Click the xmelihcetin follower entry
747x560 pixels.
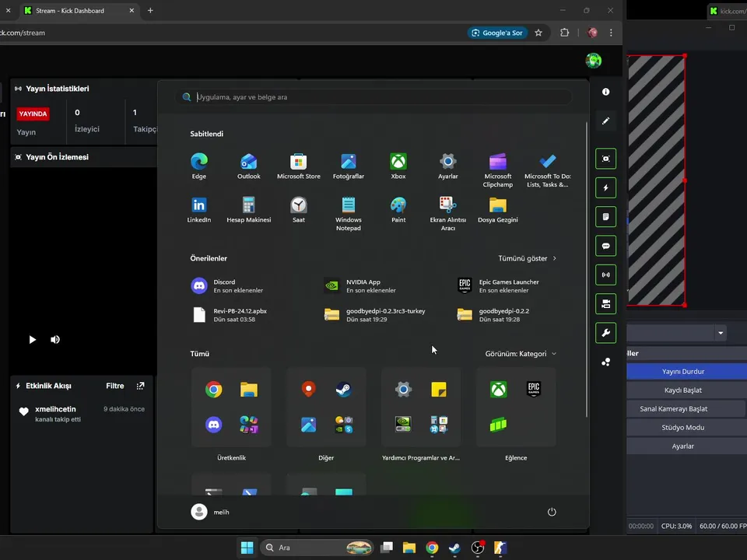(82, 414)
